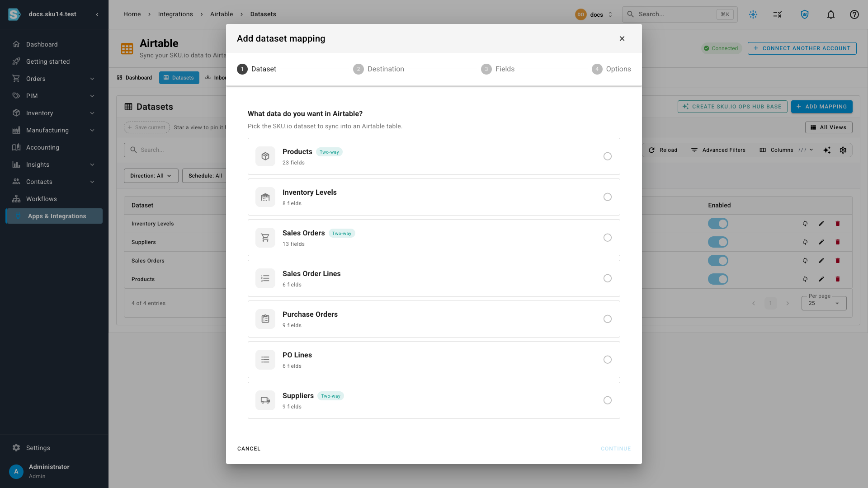Select the Purchase Orders radio button
This screenshot has height=488, width=868.
click(x=608, y=319)
